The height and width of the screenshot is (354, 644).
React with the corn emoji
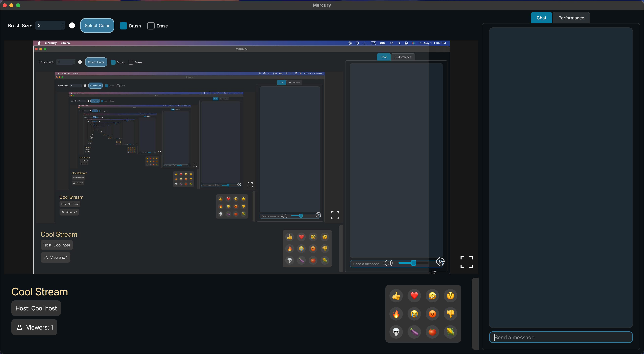tap(450, 332)
